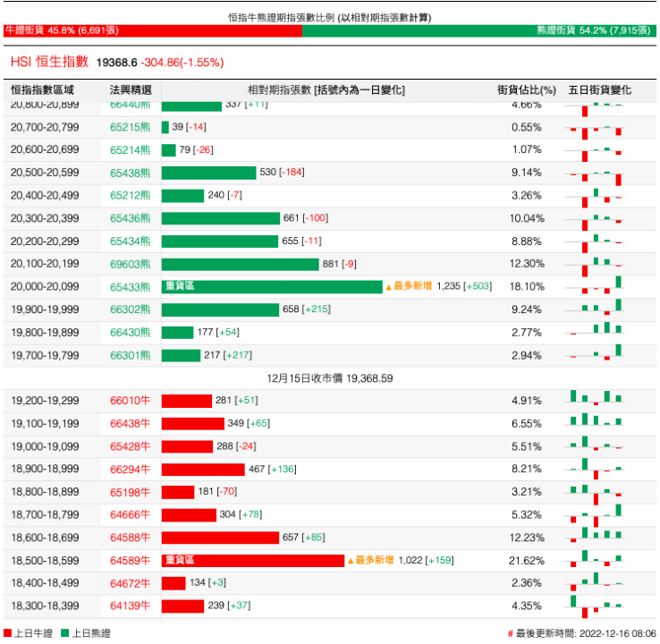Click the 19,000-19,099 index range cell
660x644 pixels.
pos(45,446)
